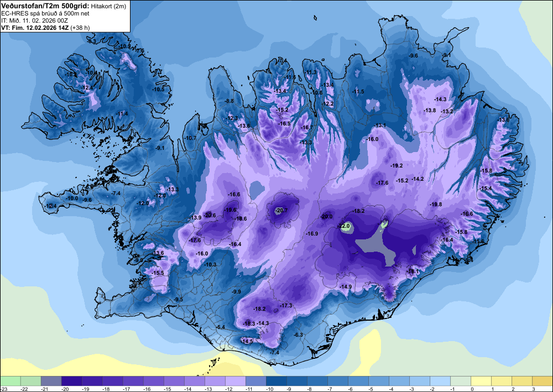
Task: Select the -12.3 temperature label
Action: tap(232, 118)
